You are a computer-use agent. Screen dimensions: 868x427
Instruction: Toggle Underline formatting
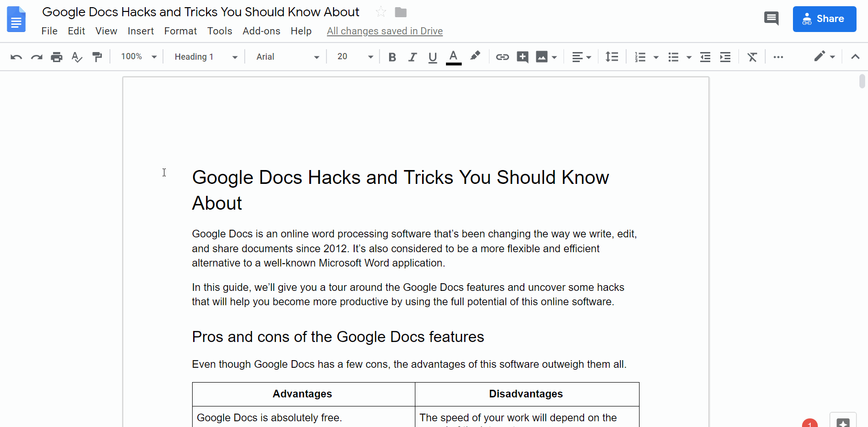pyautogui.click(x=433, y=57)
